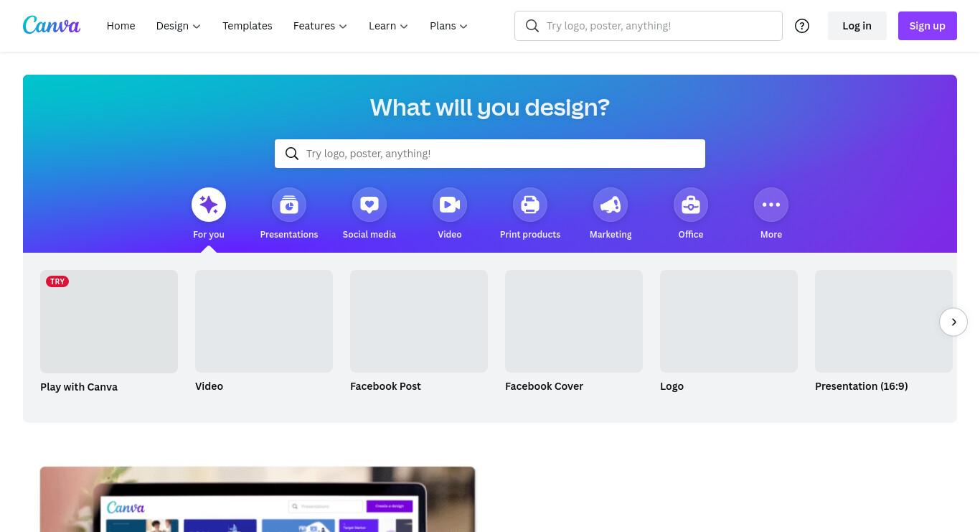Select the Social media heart icon
Viewport: 980px width, 532px height.
click(x=369, y=205)
